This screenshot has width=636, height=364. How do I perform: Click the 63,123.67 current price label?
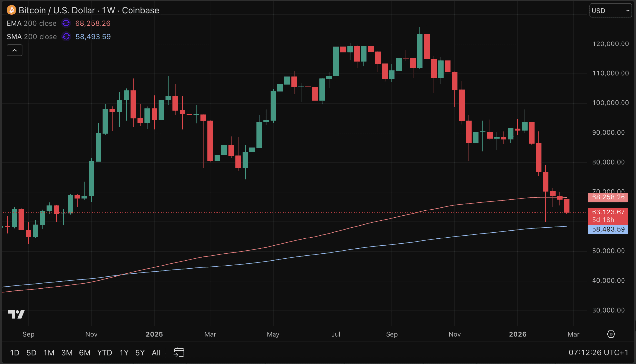pos(608,212)
